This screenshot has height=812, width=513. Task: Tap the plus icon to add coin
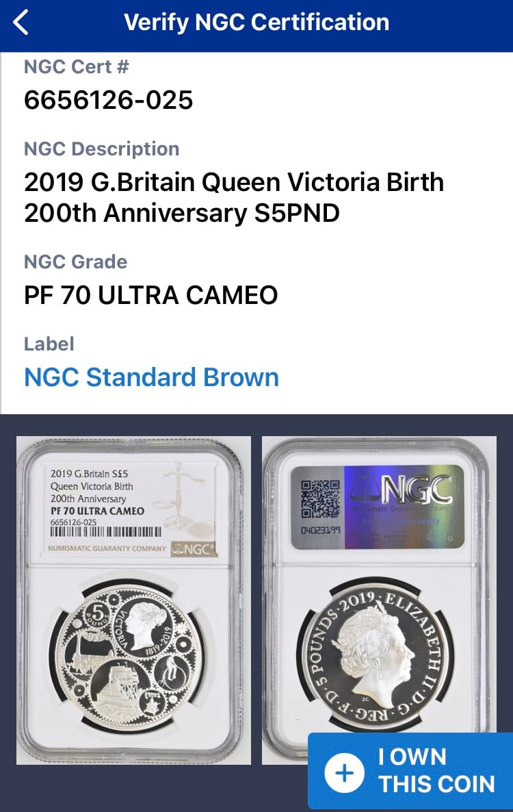tap(345, 773)
